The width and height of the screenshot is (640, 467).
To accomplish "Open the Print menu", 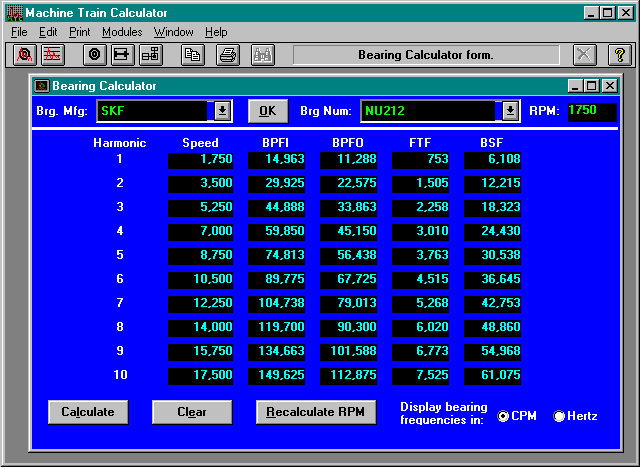I will [x=79, y=32].
